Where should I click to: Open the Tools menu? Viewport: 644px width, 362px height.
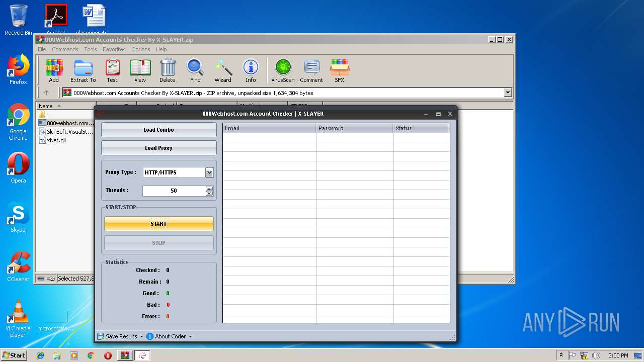click(x=91, y=49)
